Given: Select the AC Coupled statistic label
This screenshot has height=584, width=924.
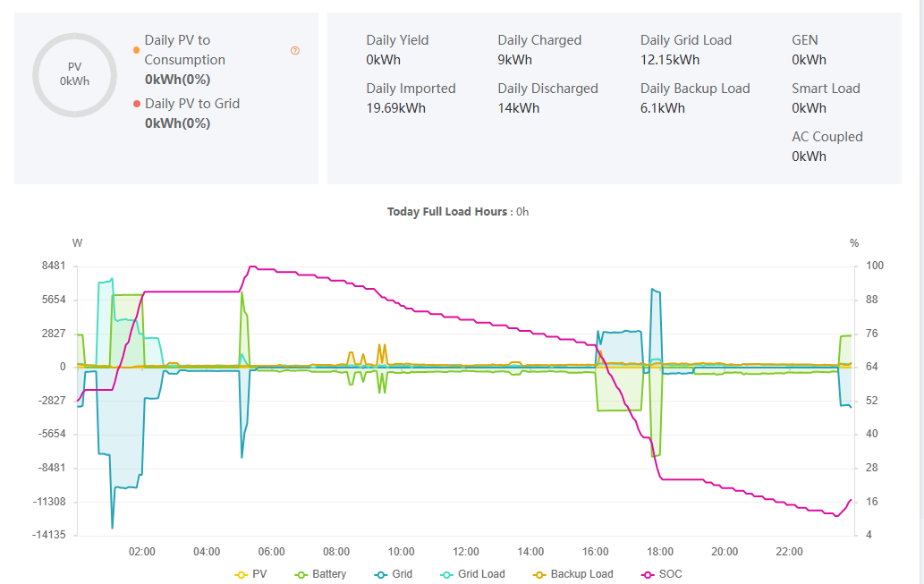Looking at the screenshot, I should pos(827,137).
